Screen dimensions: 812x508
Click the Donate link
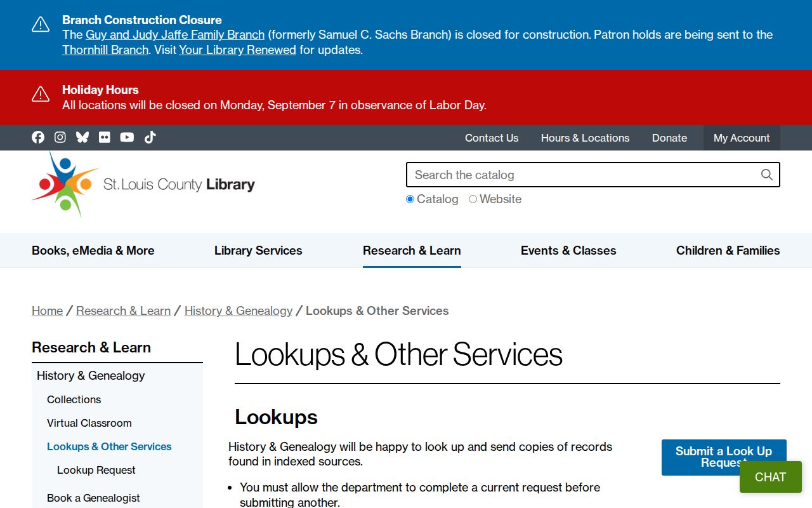pos(669,138)
